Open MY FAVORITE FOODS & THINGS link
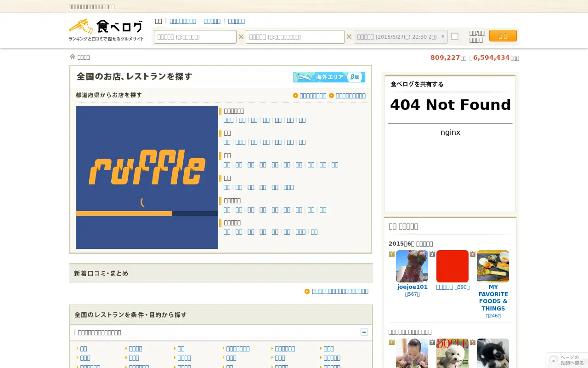 click(493, 298)
